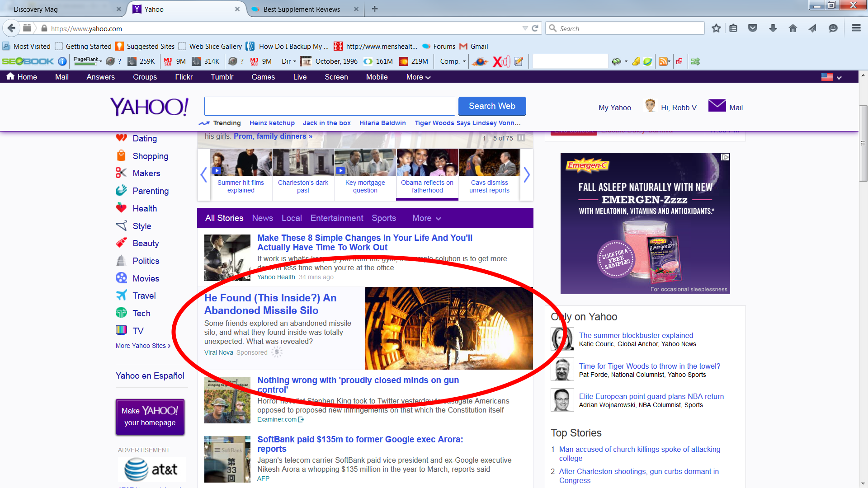The height and width of the screenshot is (488, 868).
Task: Click the browser Search box
Action: 625,28
